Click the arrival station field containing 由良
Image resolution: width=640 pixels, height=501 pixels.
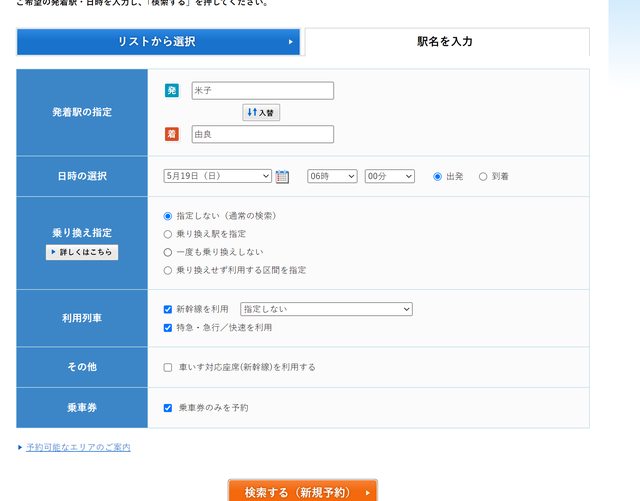[x=262, y=134]
